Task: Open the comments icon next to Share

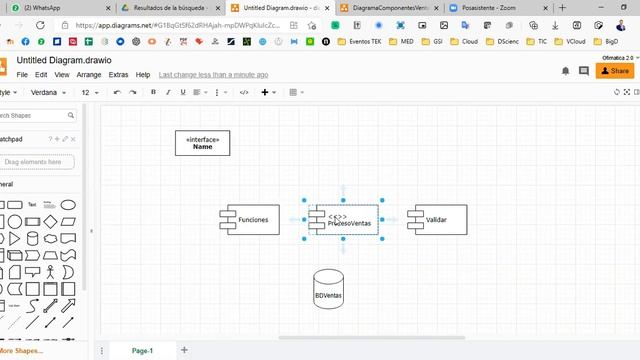Action: coord(584,71)
